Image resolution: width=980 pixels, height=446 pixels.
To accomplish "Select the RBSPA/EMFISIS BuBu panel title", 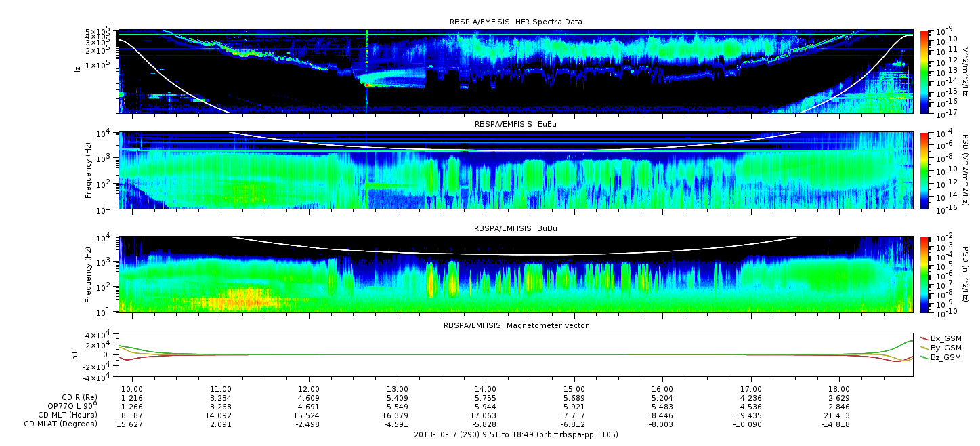I will [x=515, y=229].
